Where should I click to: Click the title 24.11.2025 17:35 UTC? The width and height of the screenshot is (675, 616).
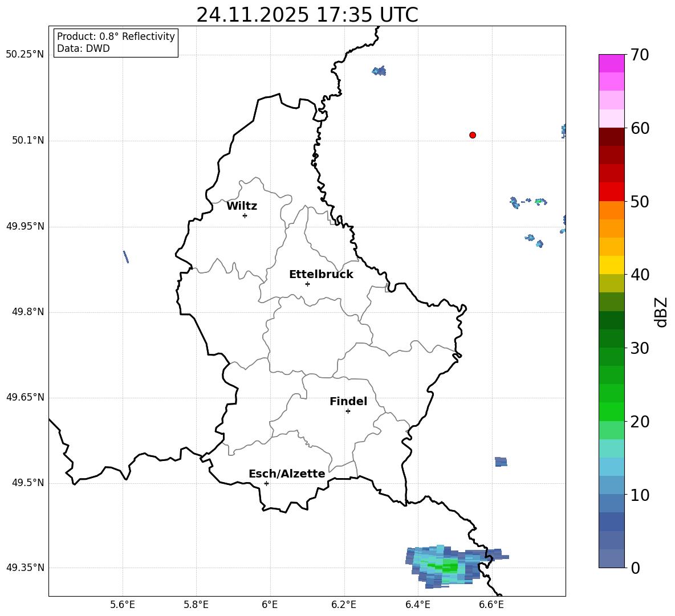pos(307,15)
